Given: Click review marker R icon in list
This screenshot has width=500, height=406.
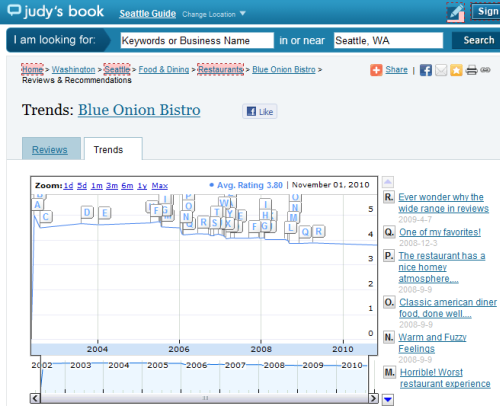Looking at the screenshot, I should [x=389, y=197].
